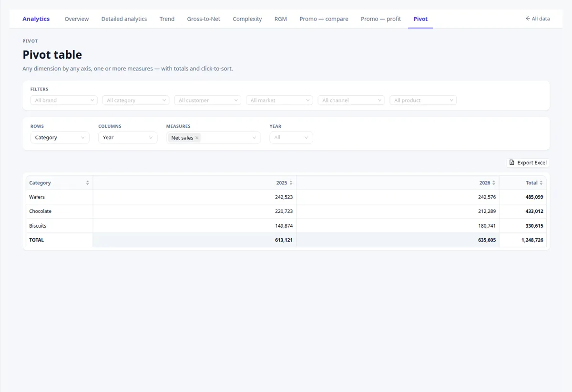
Task: Click the Wafers total 485,099
Action: [x=534, y=197]
